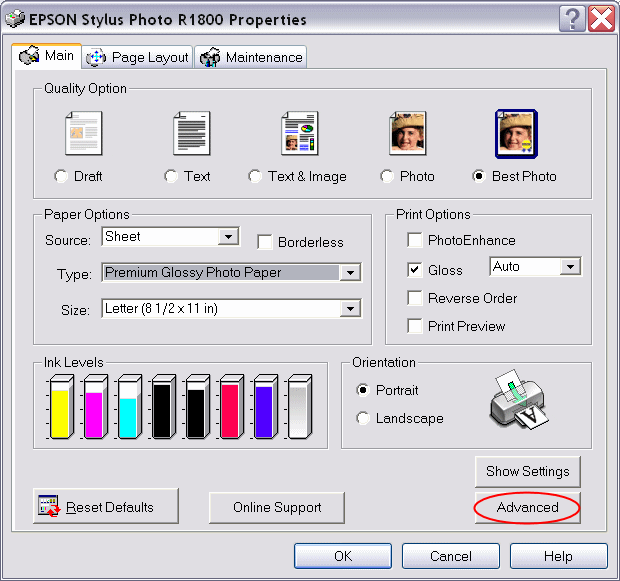Pick the Text & Image quality icon
The width and height of the screenshot is (620, 581).
click(x=300, y=133)
